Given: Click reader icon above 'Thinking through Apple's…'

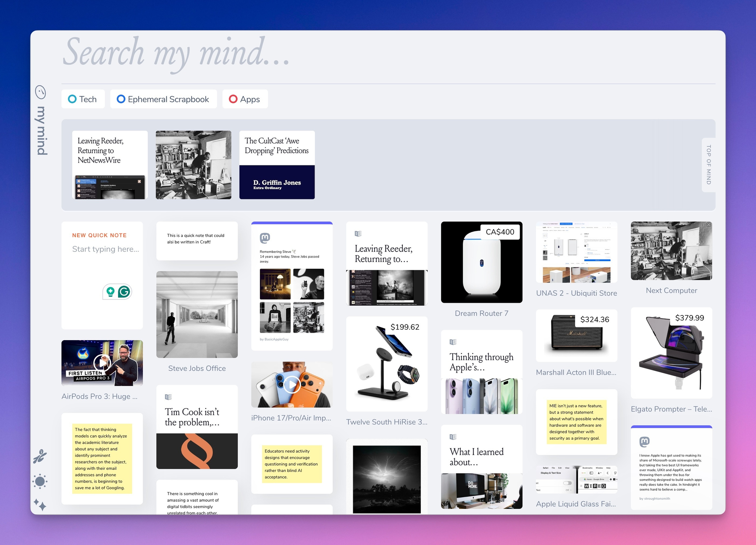Looking at the screenshot, I should (x=453, y=342).
